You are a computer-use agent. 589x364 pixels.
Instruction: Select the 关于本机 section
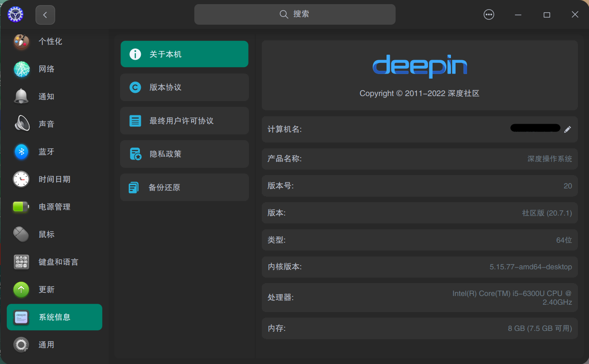tap(184, 54)
